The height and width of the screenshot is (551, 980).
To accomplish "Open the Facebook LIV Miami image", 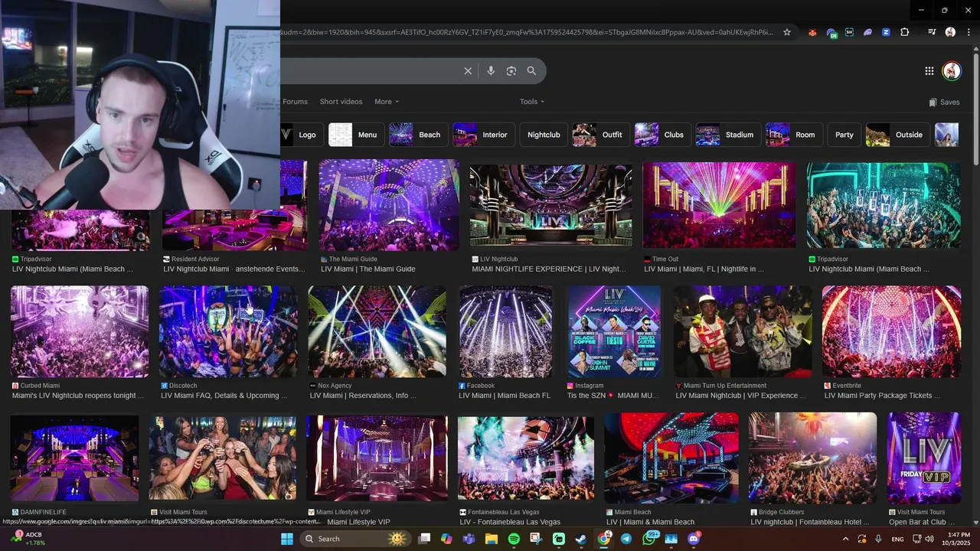I will tap(505, 331).
